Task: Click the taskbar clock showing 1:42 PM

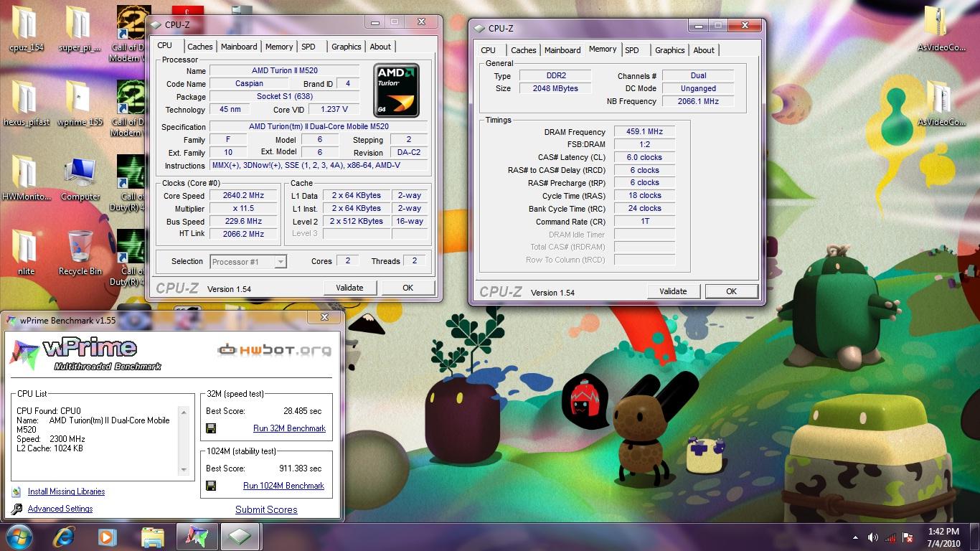Action: 943,537
